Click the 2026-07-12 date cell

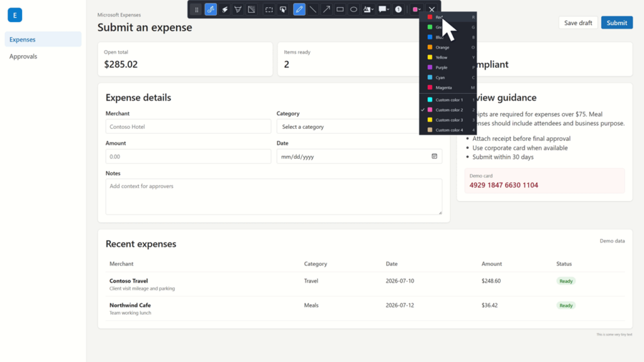(399, 305)
